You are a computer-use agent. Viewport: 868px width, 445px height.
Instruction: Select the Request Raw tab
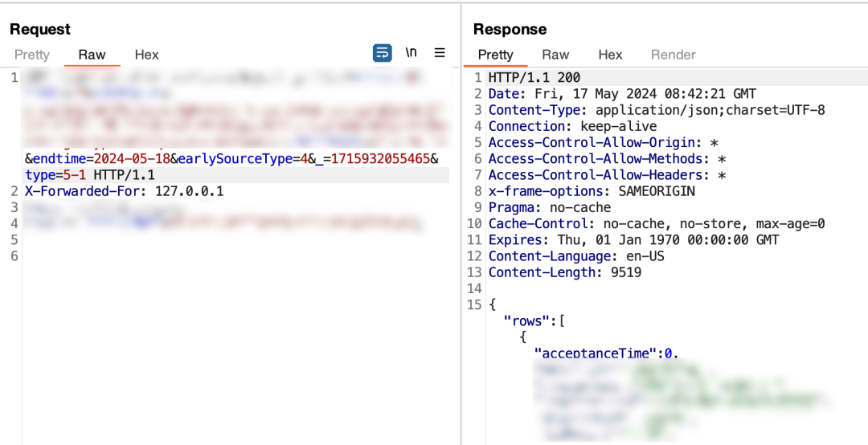click(x=92, y=55)
